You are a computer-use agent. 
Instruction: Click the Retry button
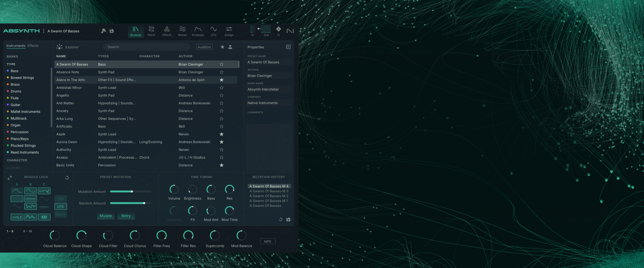click(126, 216)
